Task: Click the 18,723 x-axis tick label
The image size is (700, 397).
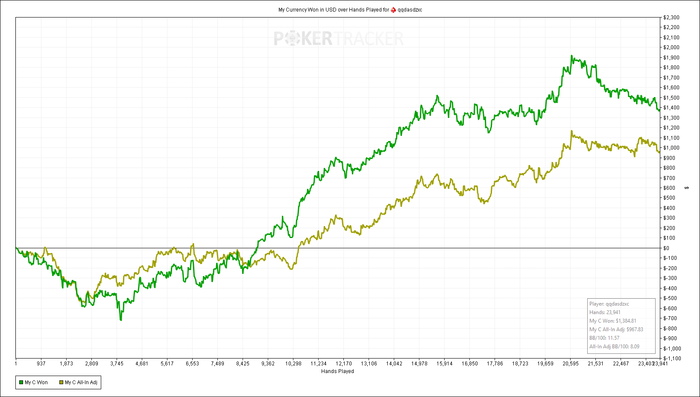Action: [x=521, y=364]
